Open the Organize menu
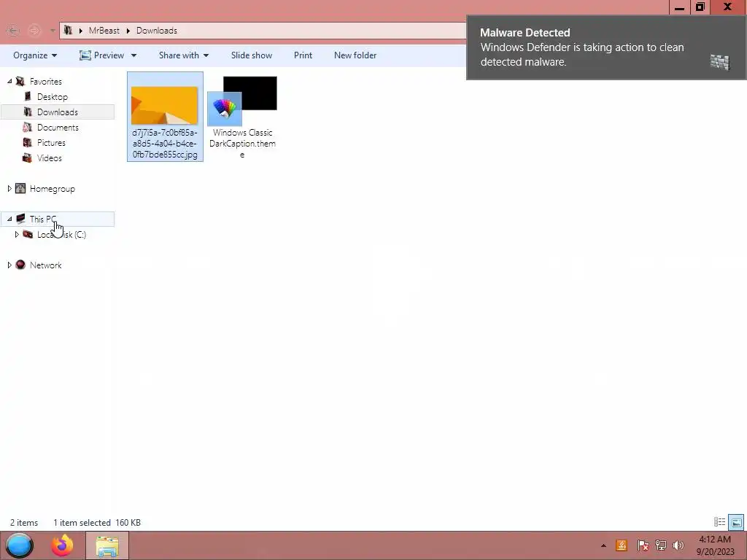 pos(35,55)
